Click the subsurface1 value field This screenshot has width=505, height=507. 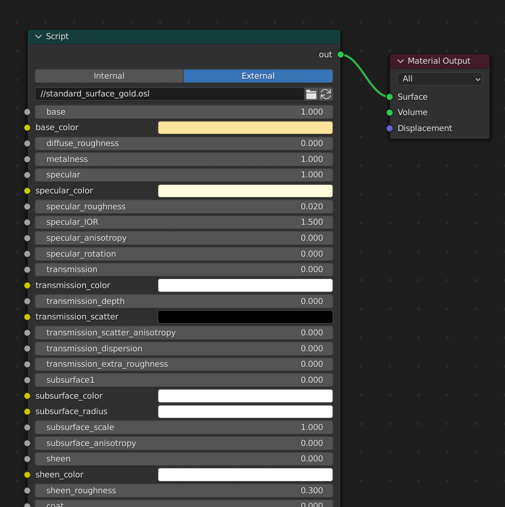(184, 380)
